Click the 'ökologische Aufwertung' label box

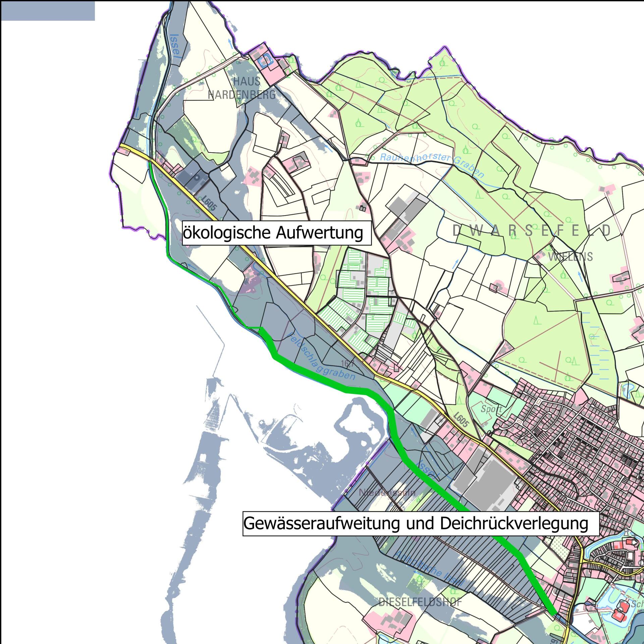click(276, 233)
